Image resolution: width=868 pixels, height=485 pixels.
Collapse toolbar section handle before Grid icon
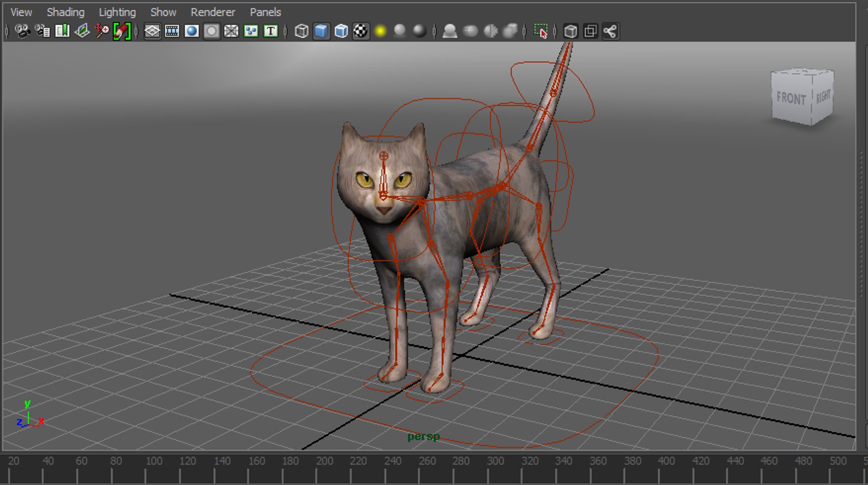tap(137, 31)
